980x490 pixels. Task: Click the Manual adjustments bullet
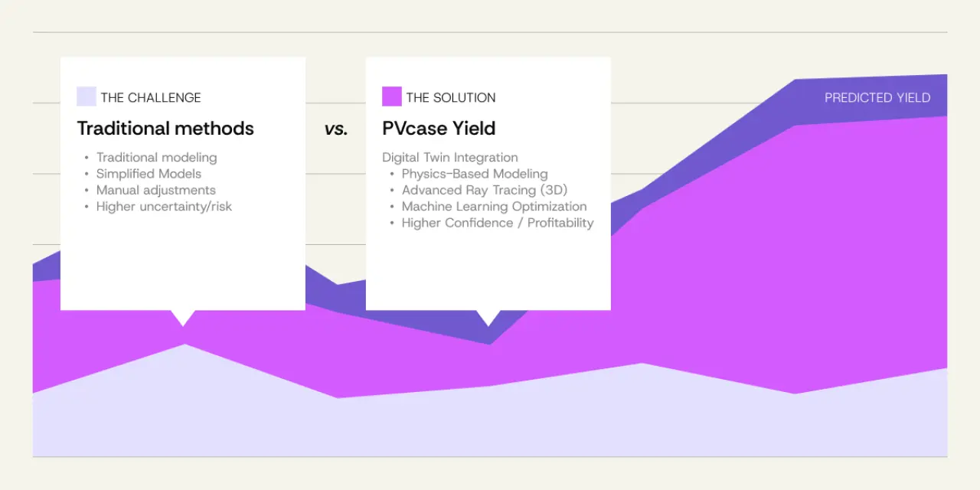point(155,190)
